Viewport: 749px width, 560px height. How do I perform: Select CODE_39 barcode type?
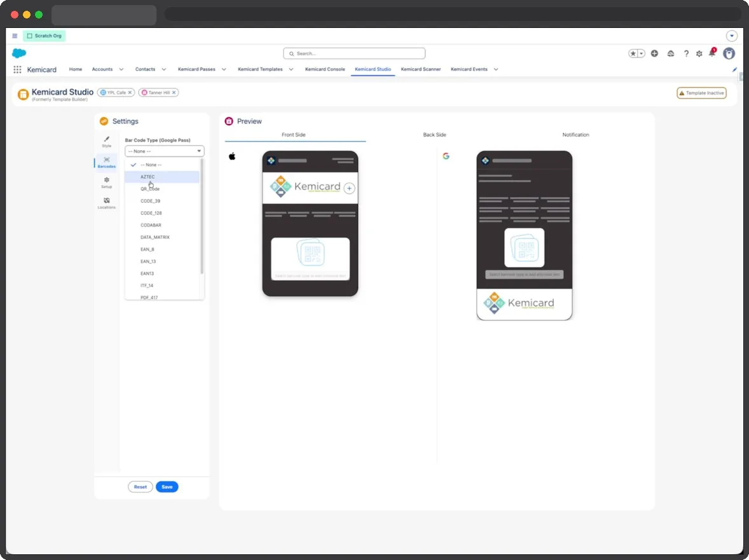pyautogui.click(x=162, y=201)
